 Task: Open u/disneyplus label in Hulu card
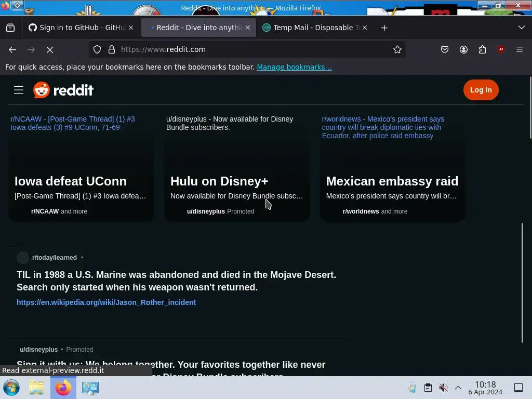(206, 211)
